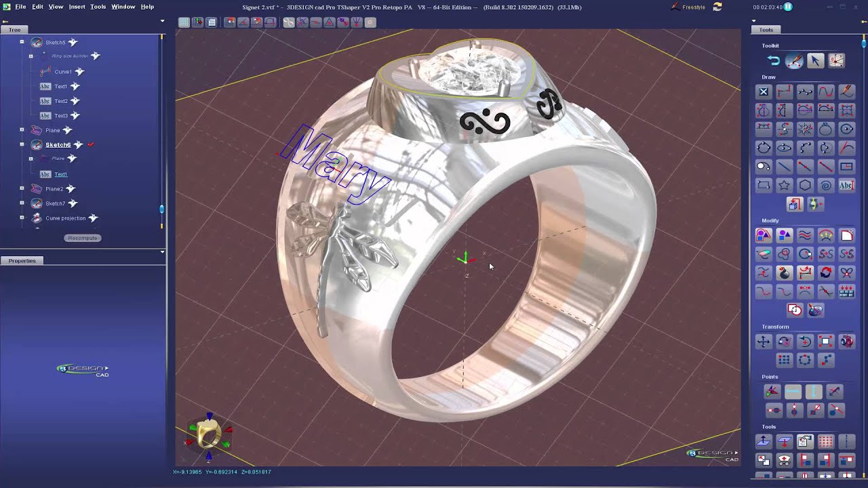The image size is (868, 488).
Task: Select the red circular arrows Modify tool
Action: tap(826, 272)
